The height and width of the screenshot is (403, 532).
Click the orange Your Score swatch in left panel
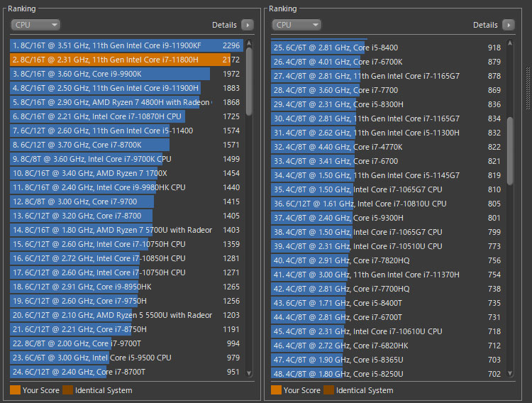[16, 390]
